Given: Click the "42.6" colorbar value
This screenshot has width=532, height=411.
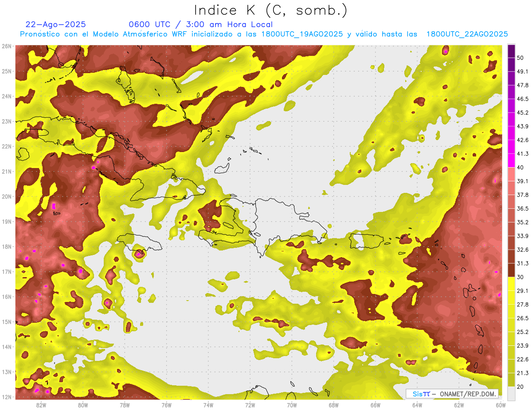Looking at the screenshot, I should tap(522, 140).
